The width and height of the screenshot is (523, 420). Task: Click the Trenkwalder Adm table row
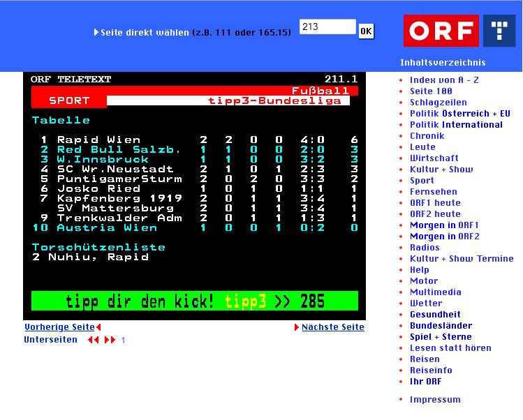[195, 218]
